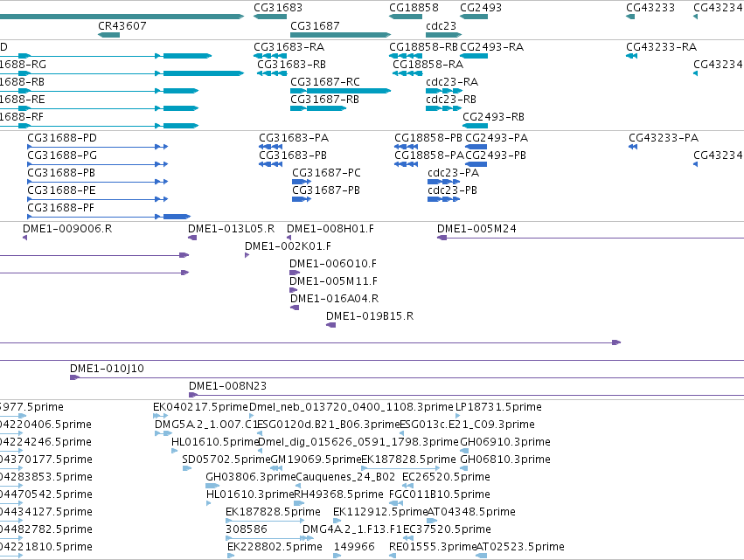Select the CG2493-RB transcript

click(475, 126)
